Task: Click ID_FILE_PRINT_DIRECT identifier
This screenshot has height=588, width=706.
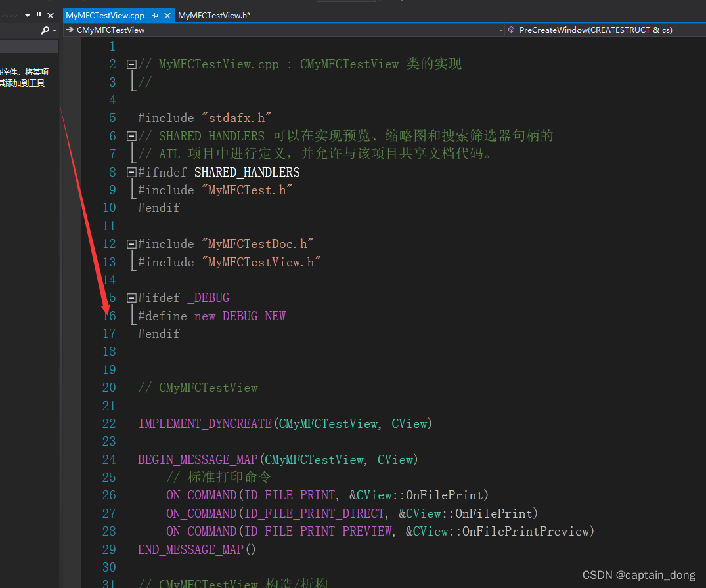Action: click(x=314, y=514)
